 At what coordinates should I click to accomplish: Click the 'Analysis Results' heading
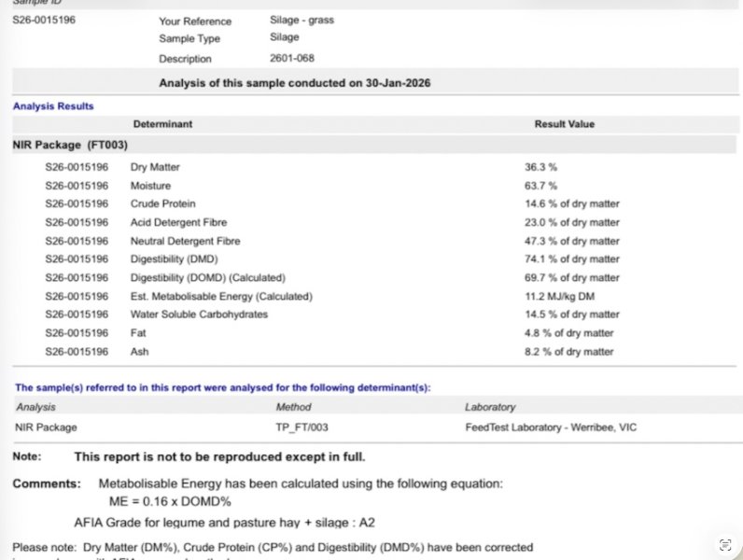point(53,106)
